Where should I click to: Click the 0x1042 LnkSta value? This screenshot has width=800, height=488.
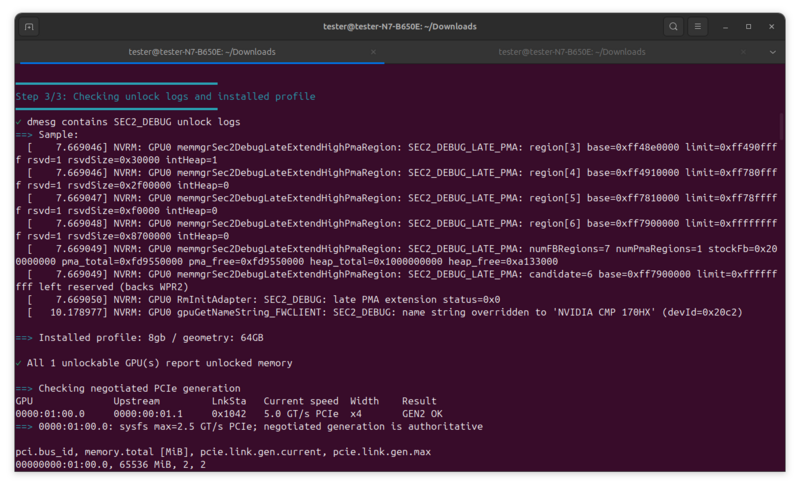229,414
